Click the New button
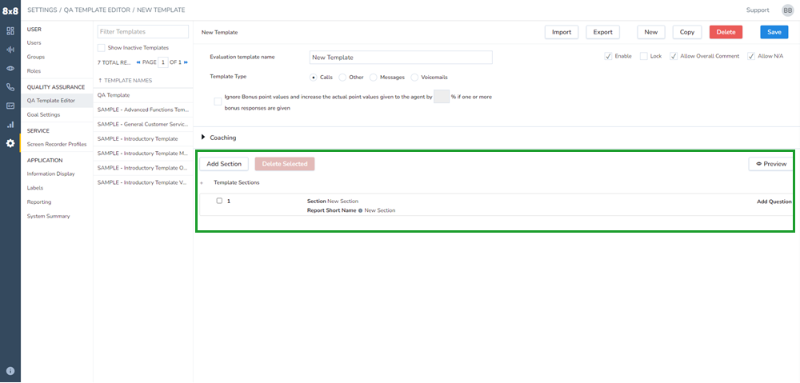This screenshot has width=800, height=383. tap(651, 32)
